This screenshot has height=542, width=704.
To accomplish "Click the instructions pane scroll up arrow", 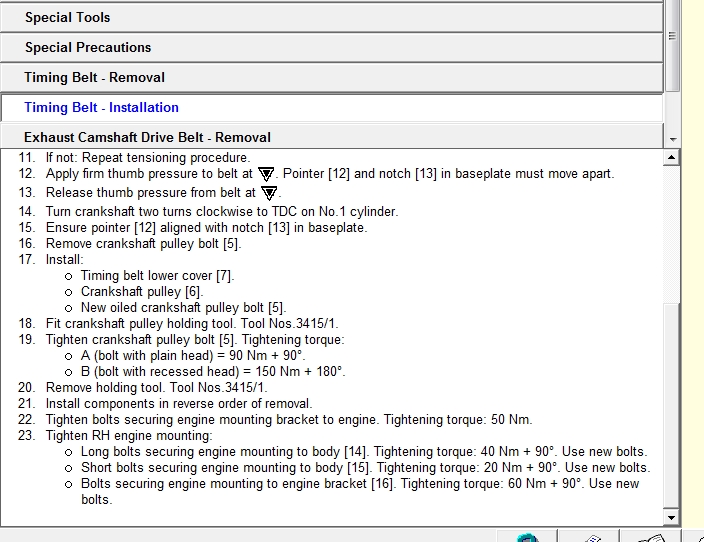I will (672, 157).
